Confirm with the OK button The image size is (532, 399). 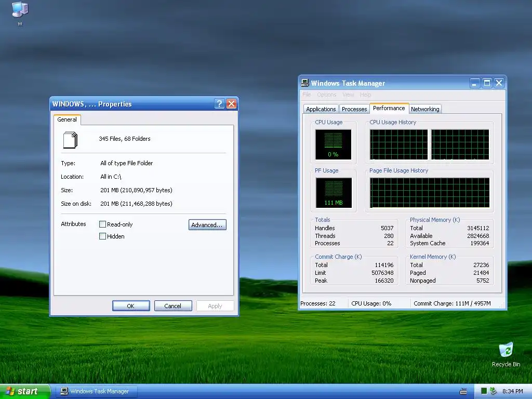tap(131, 305)
